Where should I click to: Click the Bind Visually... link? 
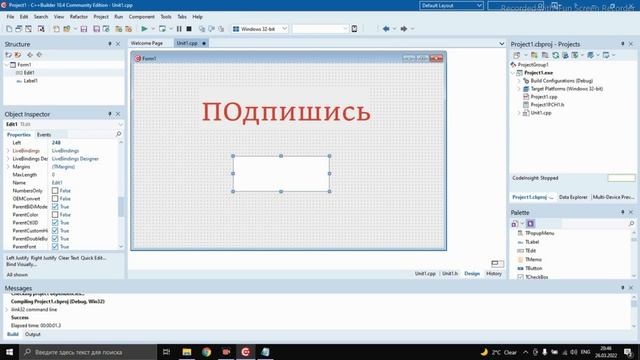tap(21, 264)
